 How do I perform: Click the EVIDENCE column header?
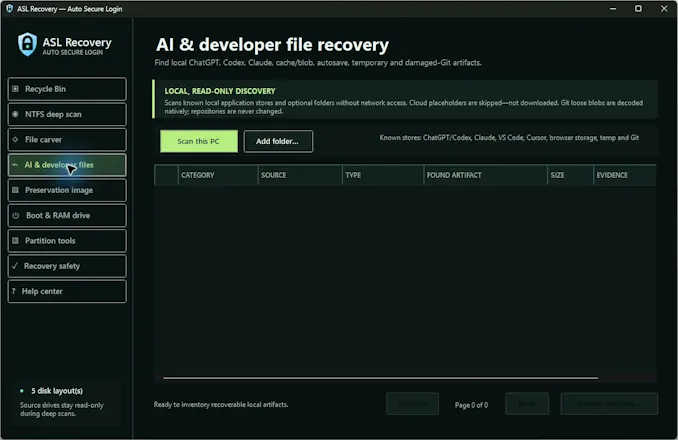coord(625,175)
